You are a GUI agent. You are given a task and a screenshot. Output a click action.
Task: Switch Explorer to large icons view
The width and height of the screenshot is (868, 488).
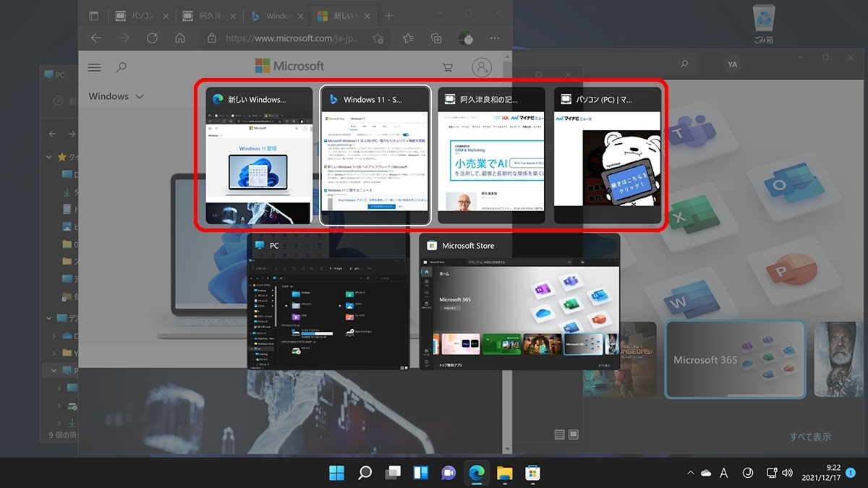[573, 435]
